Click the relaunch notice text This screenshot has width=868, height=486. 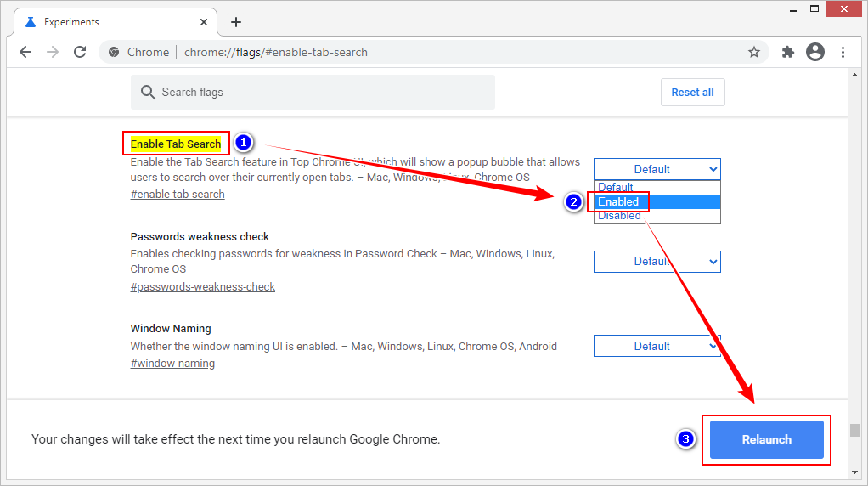point(236,439)
